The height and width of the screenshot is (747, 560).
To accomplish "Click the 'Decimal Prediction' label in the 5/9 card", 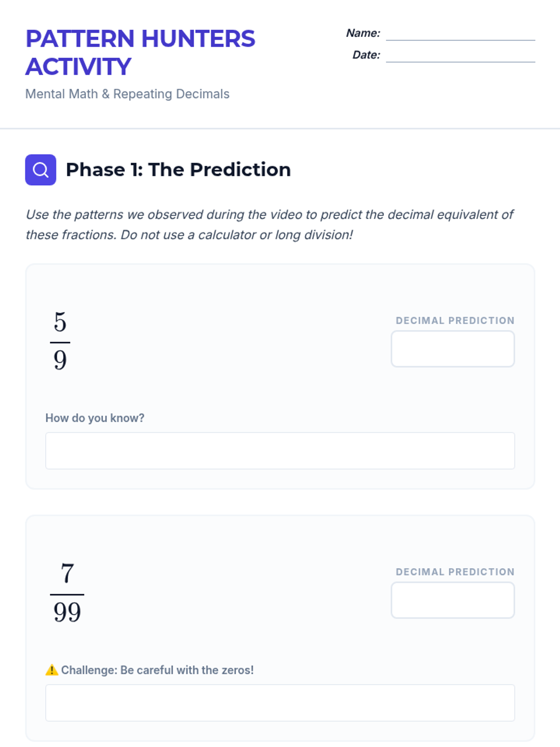I will pos(455,321).
